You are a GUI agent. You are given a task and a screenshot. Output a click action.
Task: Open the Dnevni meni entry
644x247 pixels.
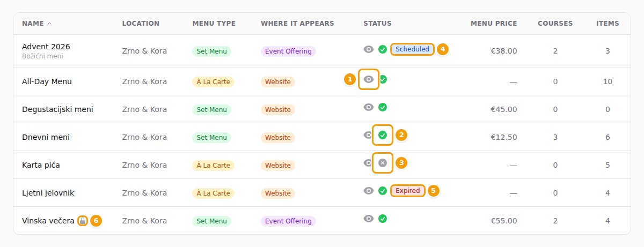click(x=46, y=137)
